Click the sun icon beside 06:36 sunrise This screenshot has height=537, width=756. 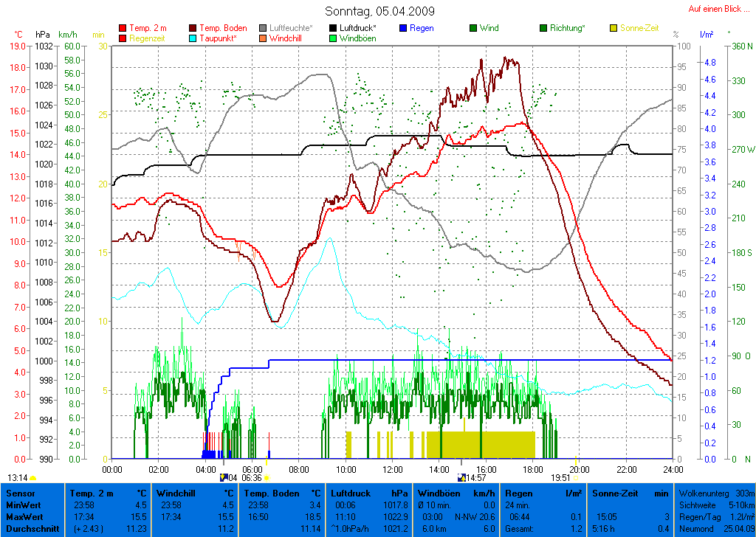coord(267,478)
